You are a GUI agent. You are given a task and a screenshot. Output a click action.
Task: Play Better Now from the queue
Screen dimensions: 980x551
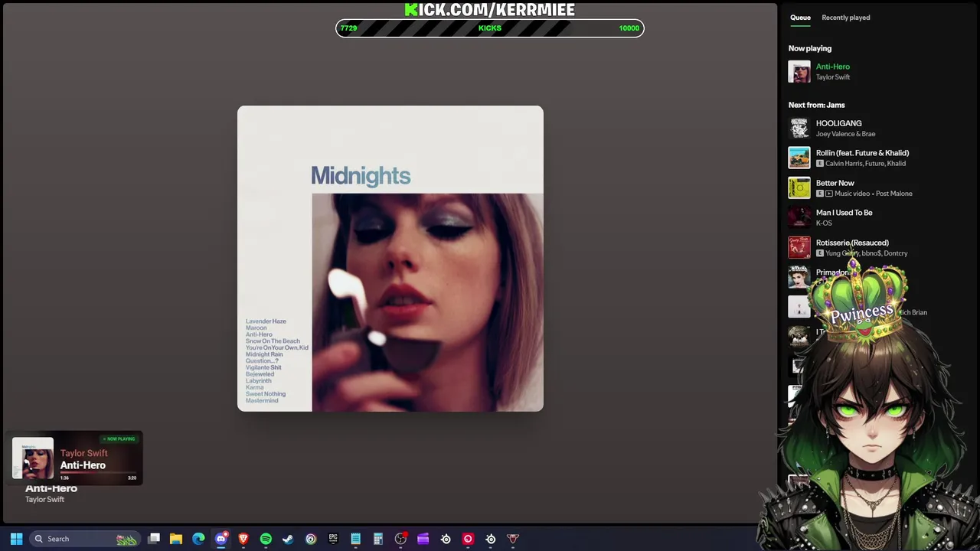pos(835,183)
